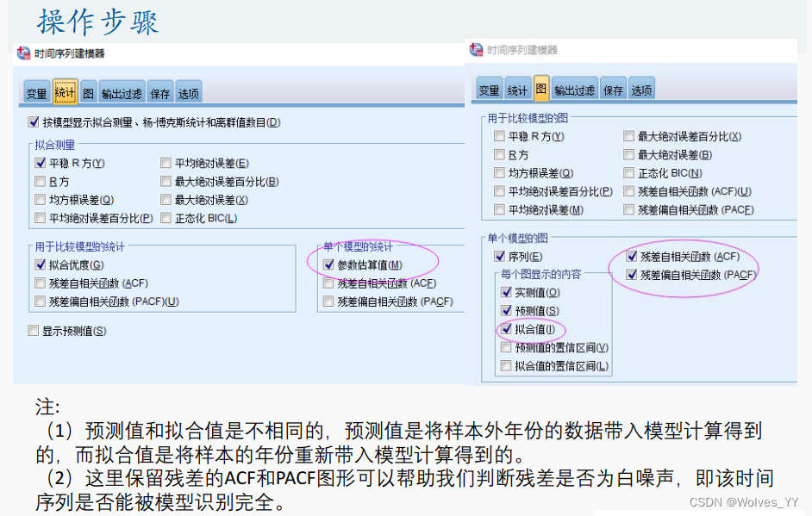Check 正态化 BIC(N) in 用于比较模型的图

(x=628, y=173)
